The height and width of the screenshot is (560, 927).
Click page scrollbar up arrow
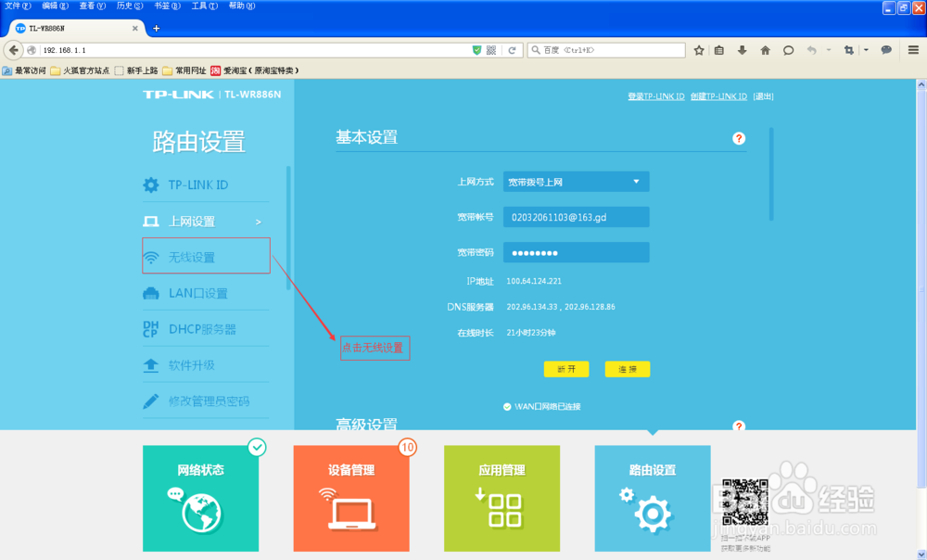(x=921, y=84)
